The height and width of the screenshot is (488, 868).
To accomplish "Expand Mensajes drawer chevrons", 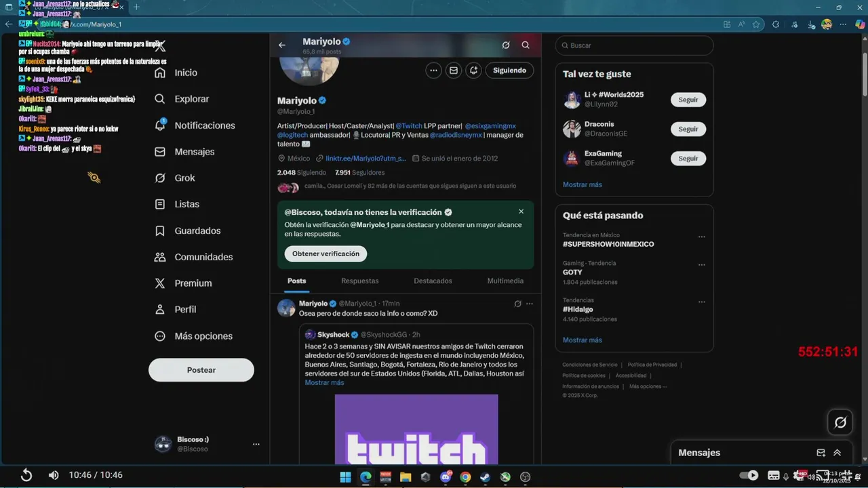I will point(837,453).
